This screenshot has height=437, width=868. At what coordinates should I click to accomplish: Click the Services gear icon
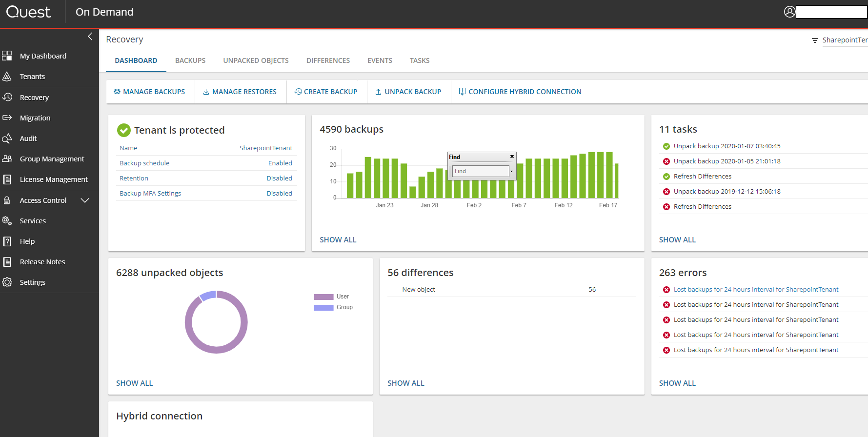point(7,221)
